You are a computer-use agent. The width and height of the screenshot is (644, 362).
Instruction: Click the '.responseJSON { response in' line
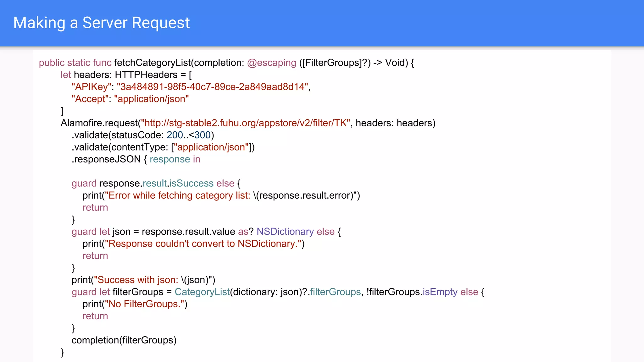pyautogui.click(x=136, y=159)
